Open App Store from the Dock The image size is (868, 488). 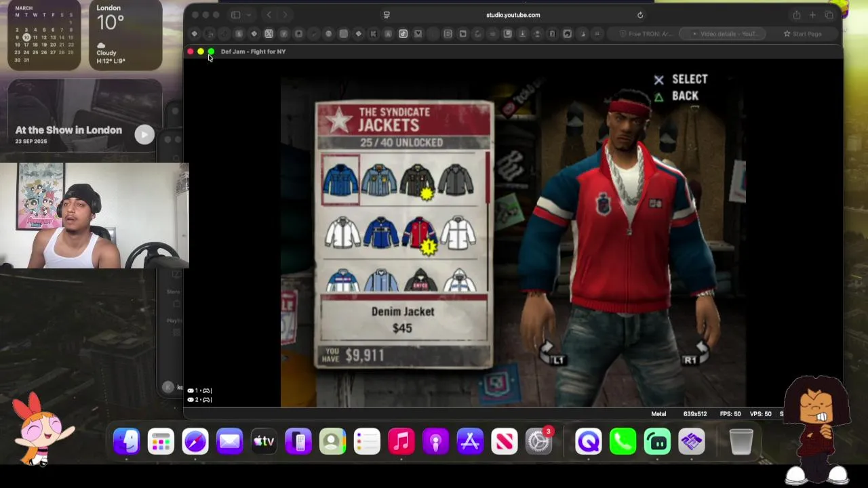click(x=470, y=442)
